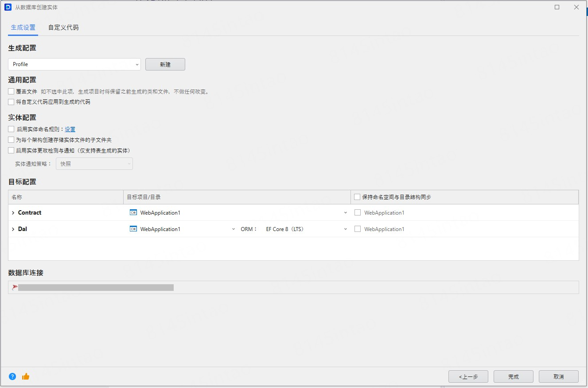588x388 pixels.
Task: Check 将自定义代码应用到生成的代码 option
Action: [11, 102]
